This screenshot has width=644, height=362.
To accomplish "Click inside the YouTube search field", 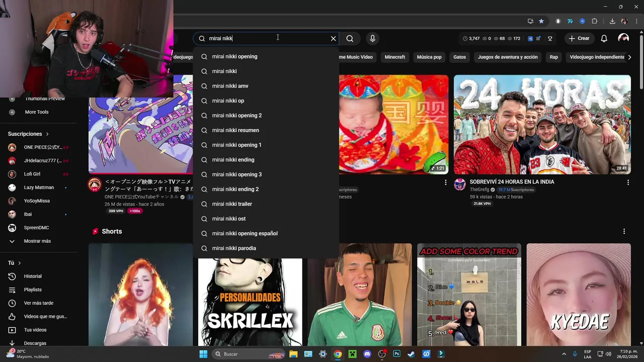I will (x=266, y=38).
